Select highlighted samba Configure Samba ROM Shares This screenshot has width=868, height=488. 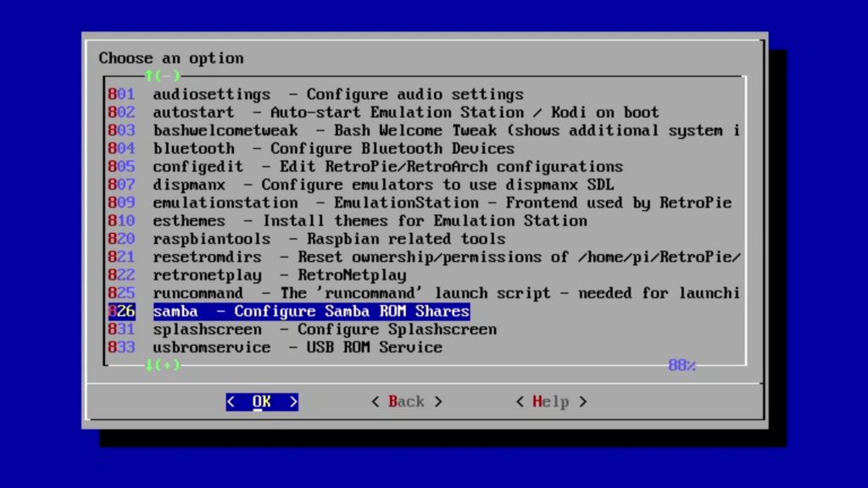coord(289,311)
